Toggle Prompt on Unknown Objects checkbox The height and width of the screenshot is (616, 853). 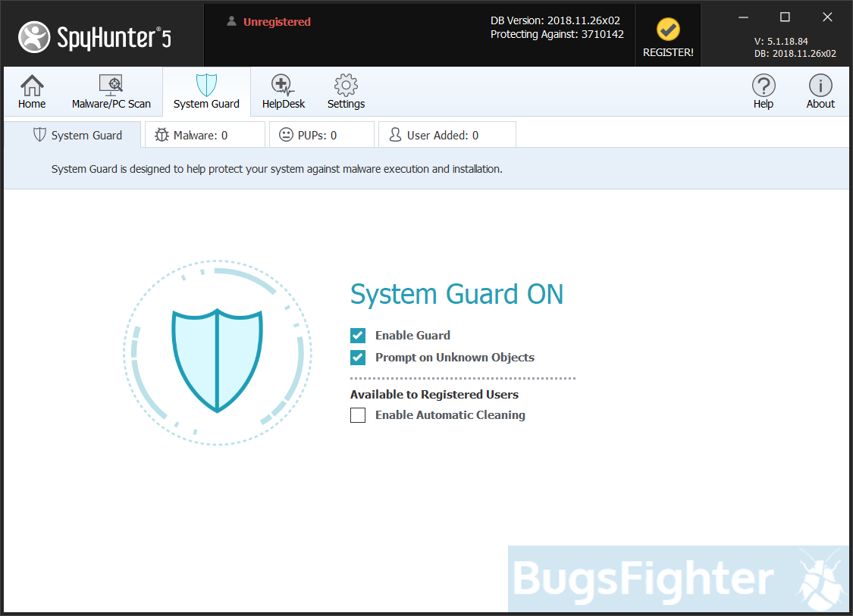pyautogui.click(x=358, y=358)
